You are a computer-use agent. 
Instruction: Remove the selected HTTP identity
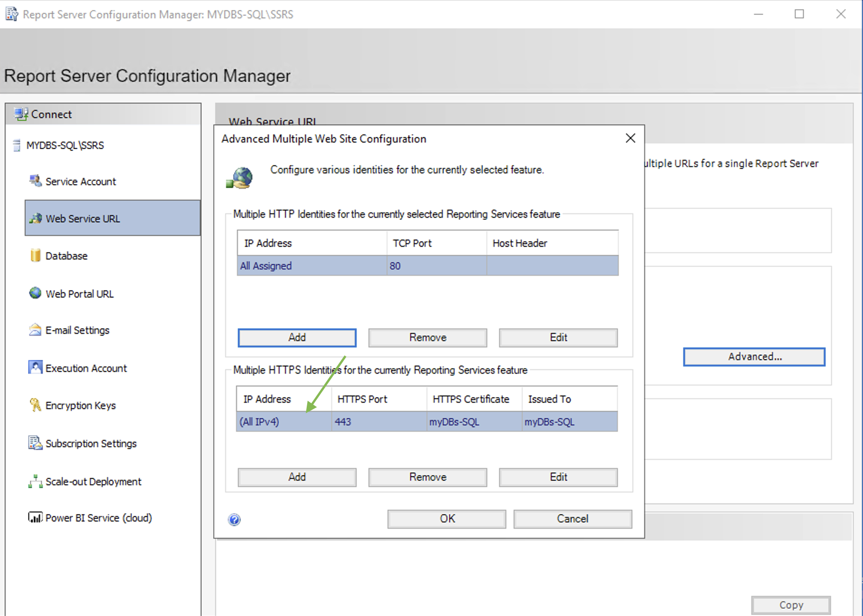coord(427,337)
